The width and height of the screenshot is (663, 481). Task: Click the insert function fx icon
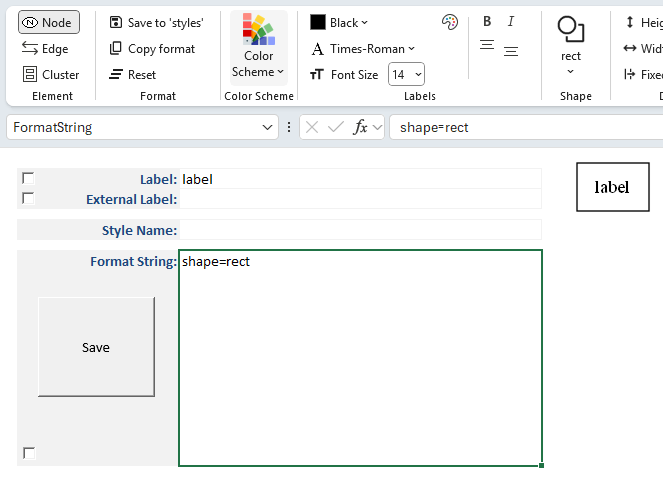(x=361, y=127)
